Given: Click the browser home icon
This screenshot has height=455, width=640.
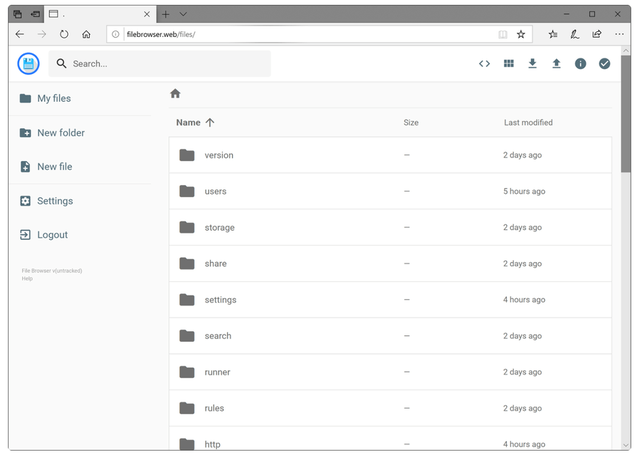Looking at the screenshot, I should click(86, 34).
